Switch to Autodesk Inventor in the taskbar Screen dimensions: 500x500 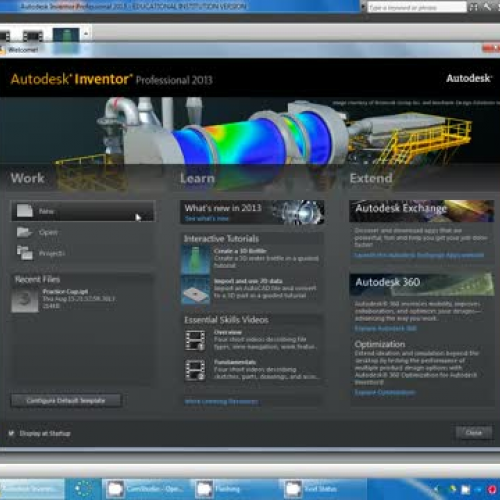[x=32, y=489]
